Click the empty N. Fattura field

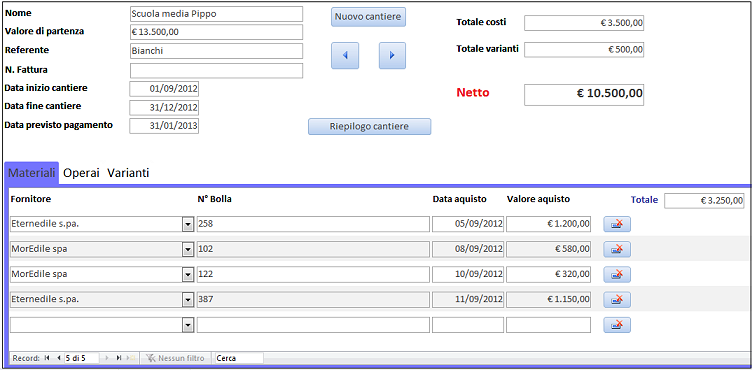(x=216, y=71)
